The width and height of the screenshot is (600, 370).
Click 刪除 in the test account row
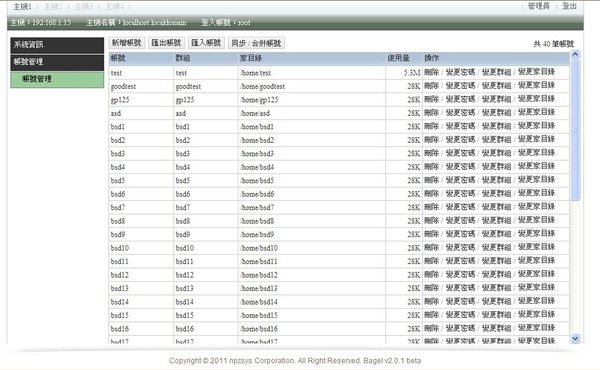tap(431, 72)
